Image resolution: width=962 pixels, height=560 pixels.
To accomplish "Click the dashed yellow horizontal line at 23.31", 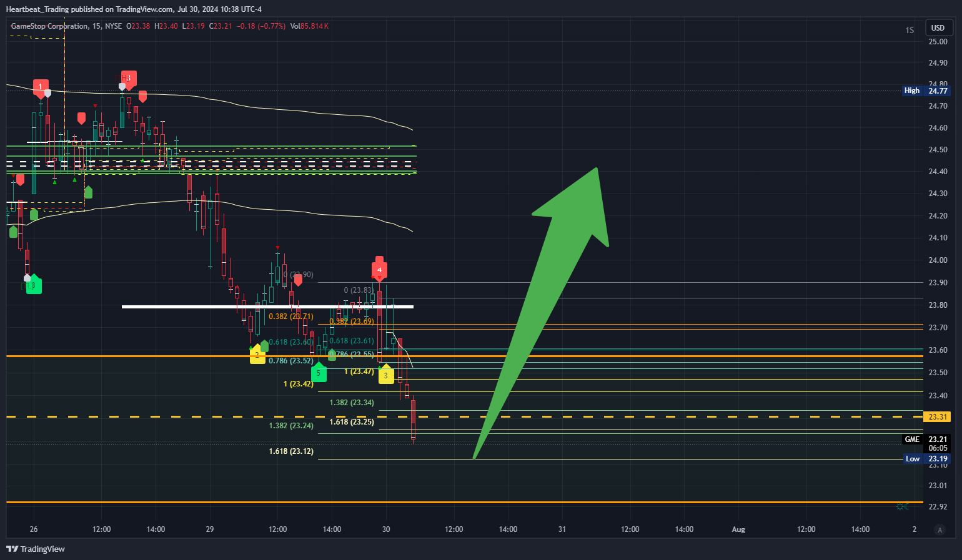I will coord(465,416).
